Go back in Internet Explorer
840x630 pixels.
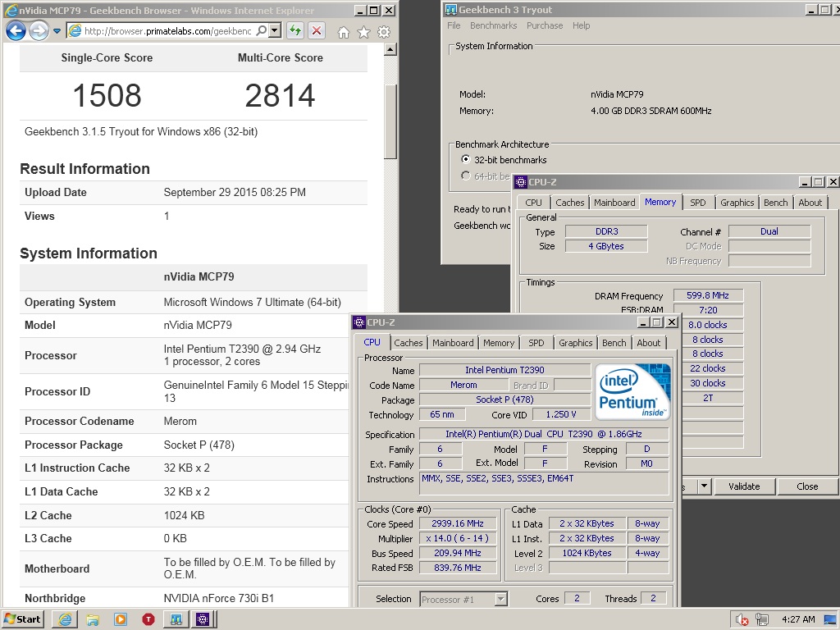16,31
